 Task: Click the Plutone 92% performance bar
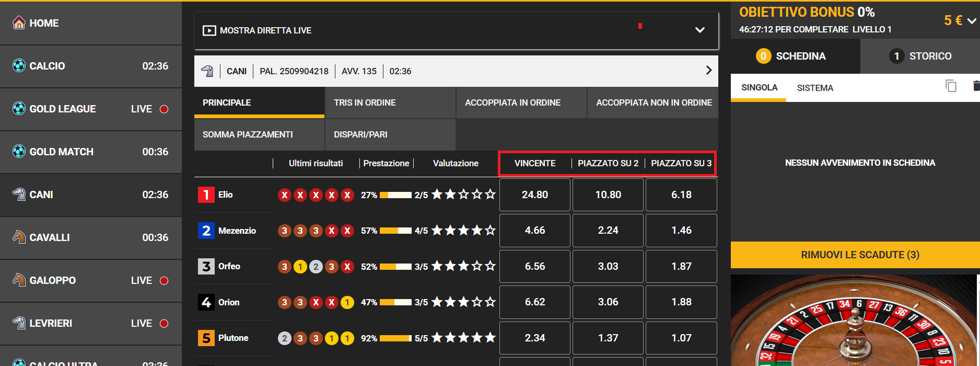(395, 338)
